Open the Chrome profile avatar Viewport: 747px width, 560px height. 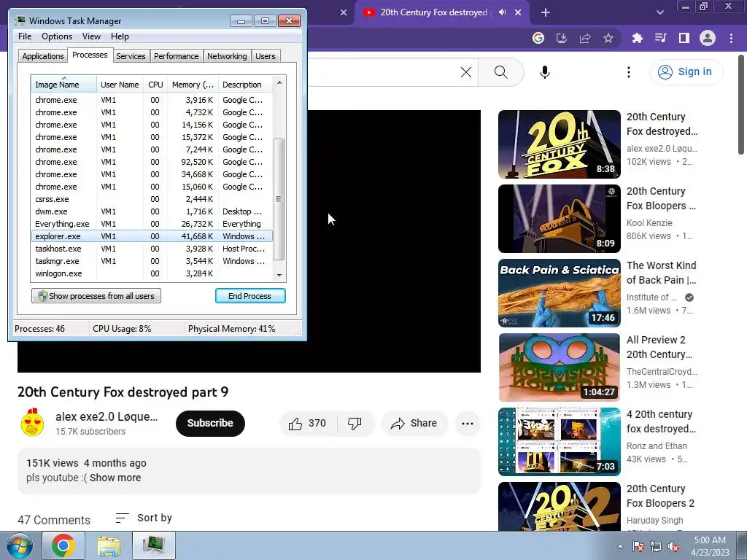708,38
